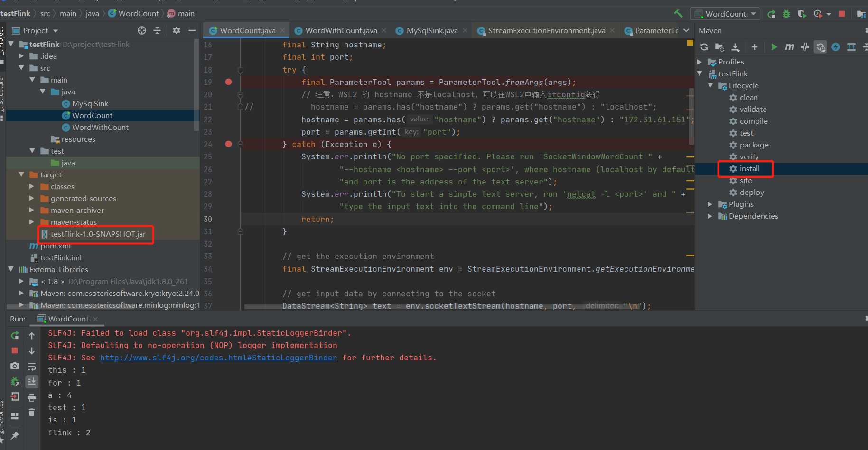Click the 'java' breadcrumb in navigation bar
The width and height of the screenshot is (868, 450).
pos(92,14)
